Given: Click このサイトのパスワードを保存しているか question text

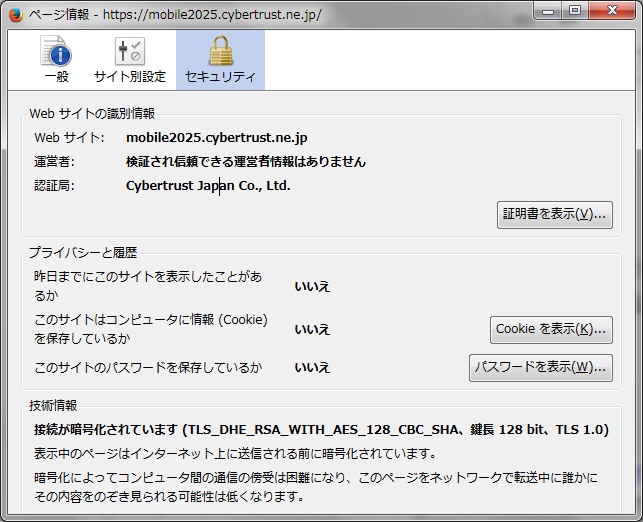Looking at the screenshot, I should click(x=148, y=367).
